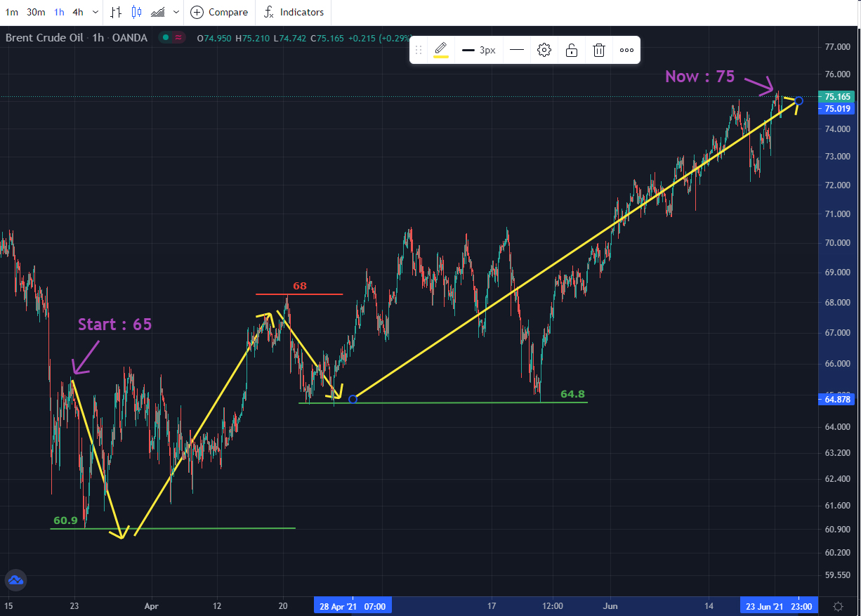Image resolution: width=861 pixels, height=616 pixels.
Task: Select the trend line's start handle near 64.8
Action: coord(353,399)
